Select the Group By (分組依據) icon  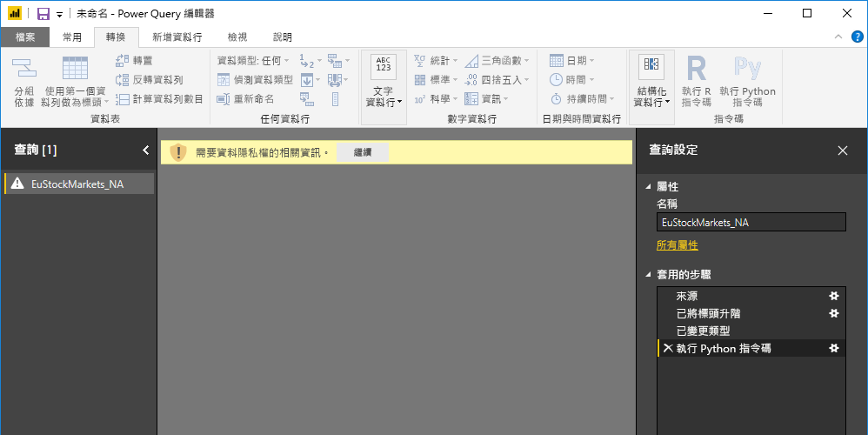point(23,68)
